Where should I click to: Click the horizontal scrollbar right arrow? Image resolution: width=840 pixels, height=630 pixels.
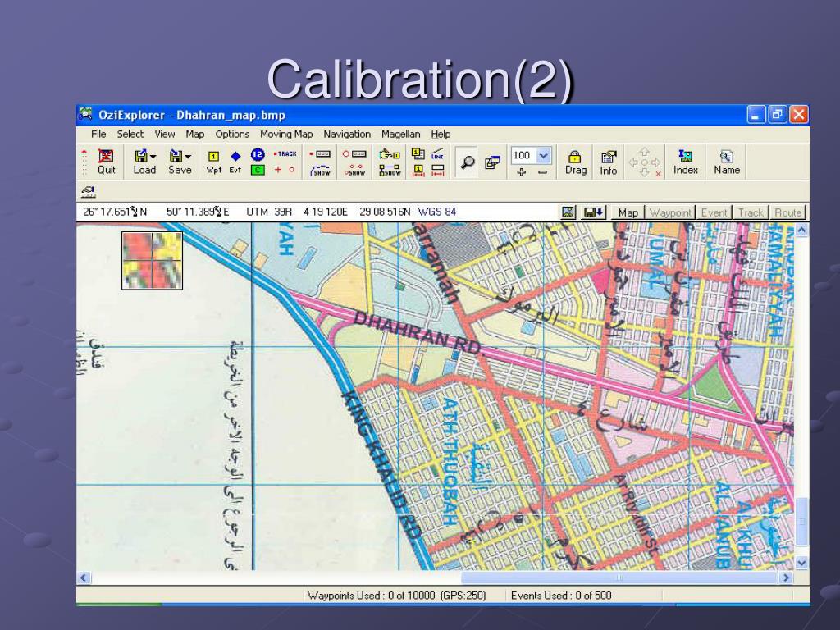click(786, 577)
